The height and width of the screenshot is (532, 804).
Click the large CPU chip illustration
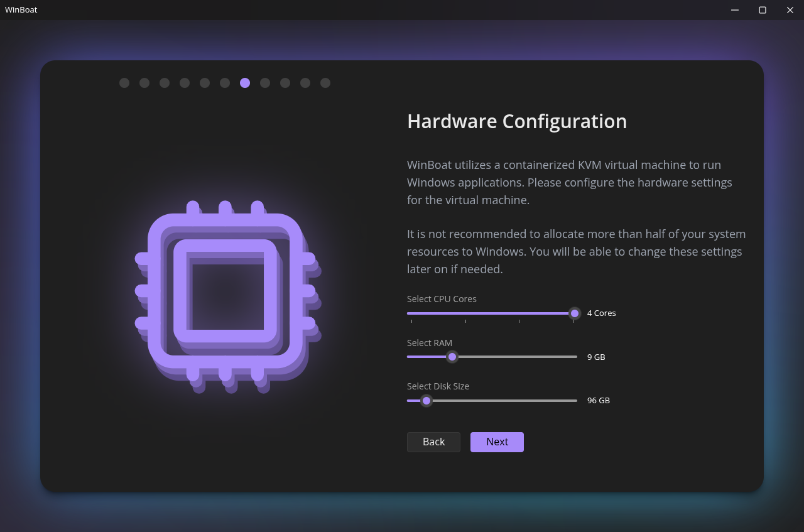225,291
